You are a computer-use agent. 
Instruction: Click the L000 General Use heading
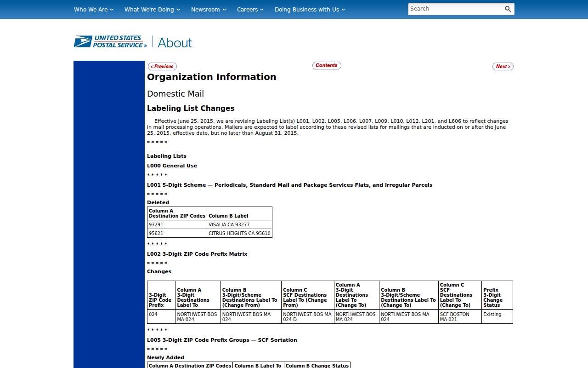click(172, 166)
